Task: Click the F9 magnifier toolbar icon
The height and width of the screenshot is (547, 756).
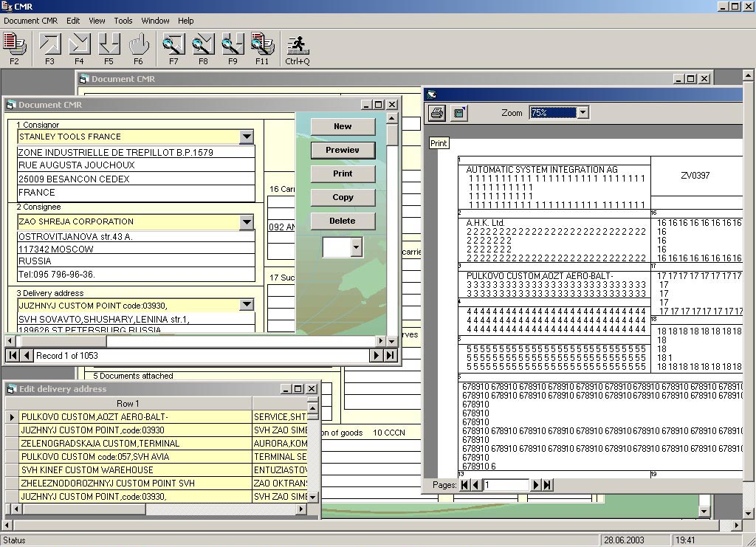Action: (x=233, y=44)
